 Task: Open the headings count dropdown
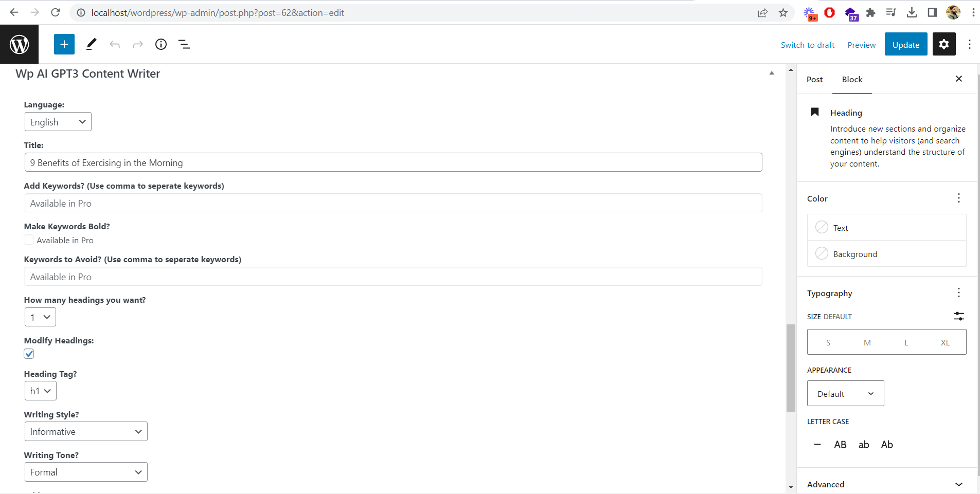(40, 317)
